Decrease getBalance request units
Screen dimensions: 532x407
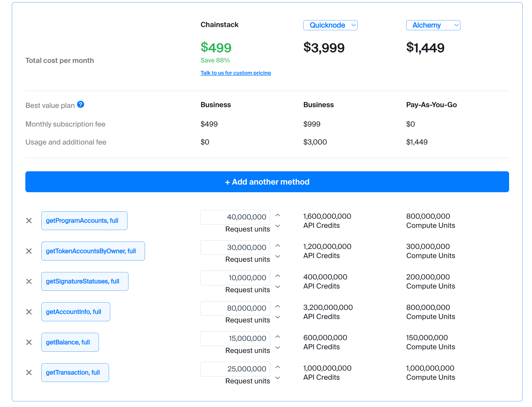[278, 348]
